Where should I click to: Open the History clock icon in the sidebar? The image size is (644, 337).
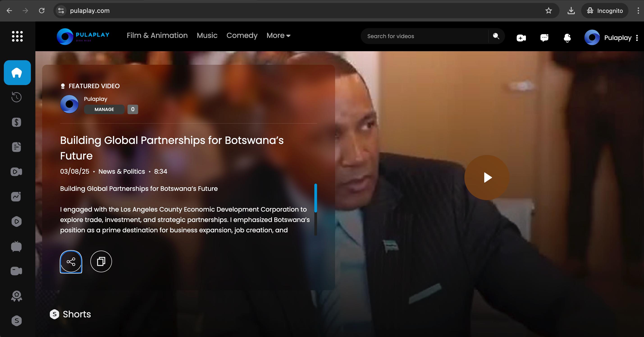(16, 97)
